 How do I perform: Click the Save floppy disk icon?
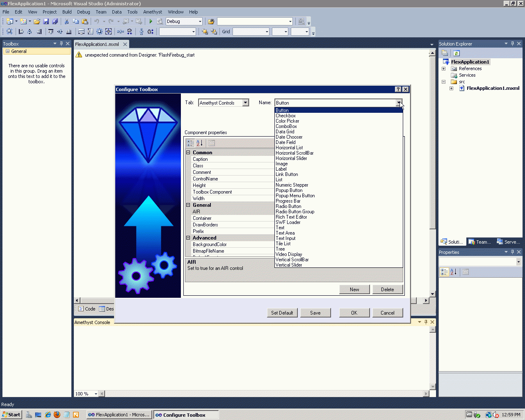46,21
